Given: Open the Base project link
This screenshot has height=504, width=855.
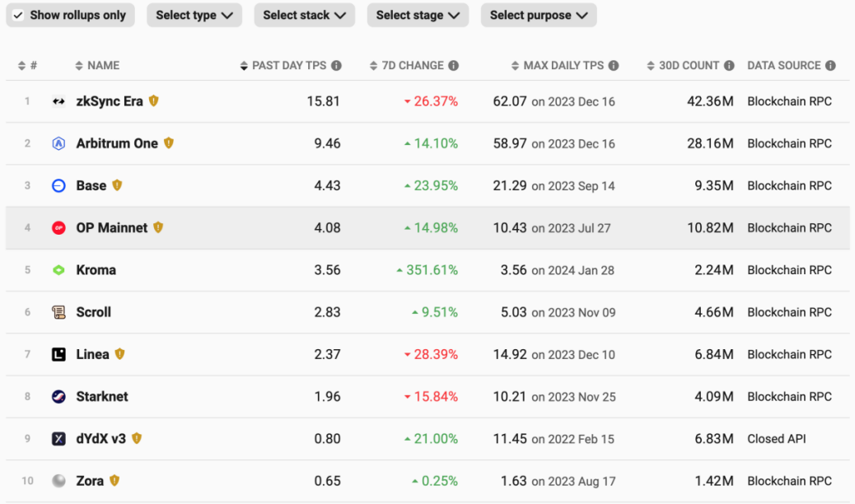Looking at the screenshot, I should click(x=91, y=185).
